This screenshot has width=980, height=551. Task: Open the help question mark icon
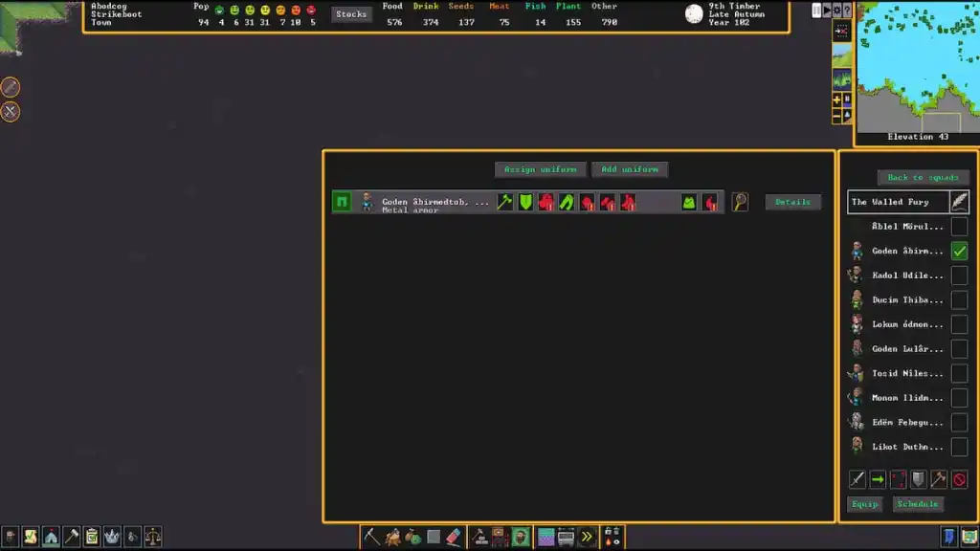click(x=847, y=11)
